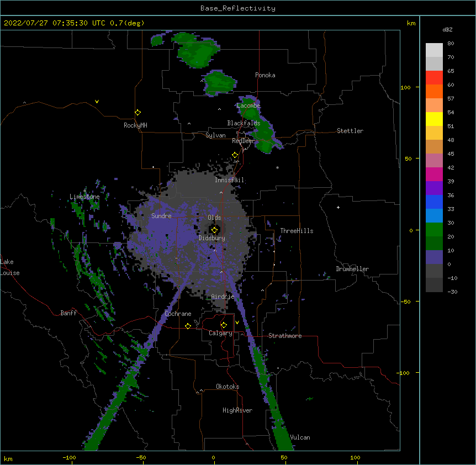
Task: Click the -30 value in the dBZ legend
Action: tap(452, 292)
